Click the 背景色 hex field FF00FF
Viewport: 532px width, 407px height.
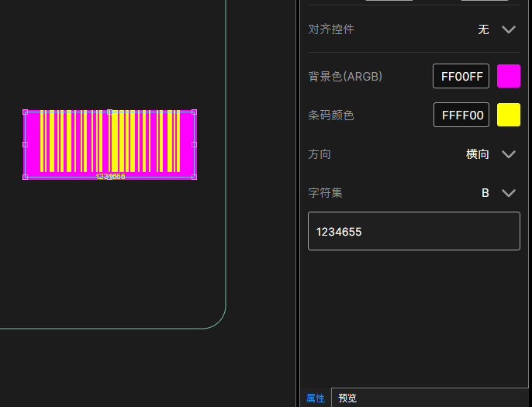(461, 76)
